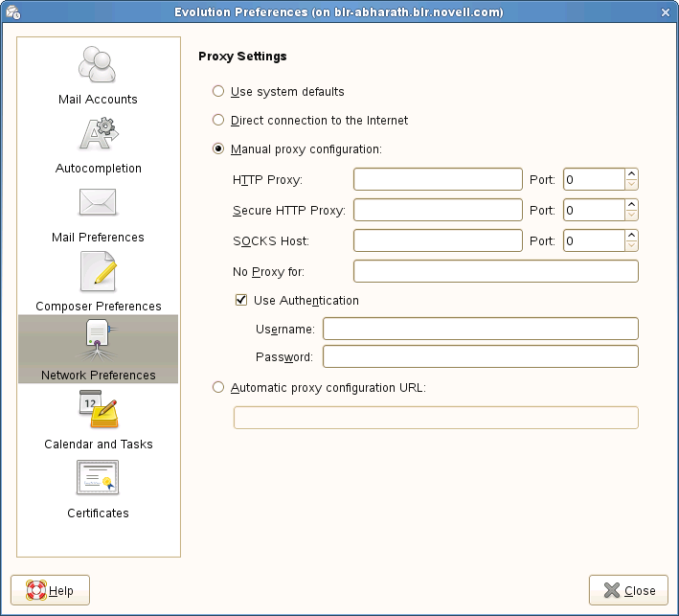Increase the Secure HTTP Proxy port
This screenshot has width=679, height=616.
631,204
